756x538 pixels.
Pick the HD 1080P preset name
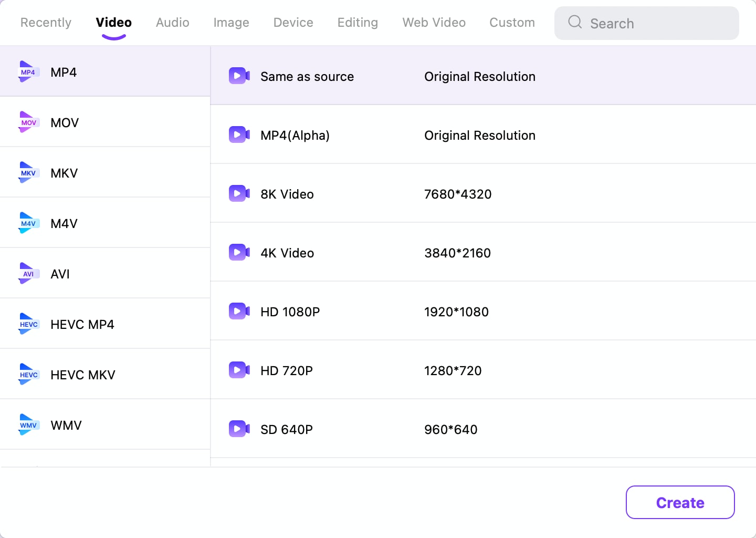[x=290, y=312]
